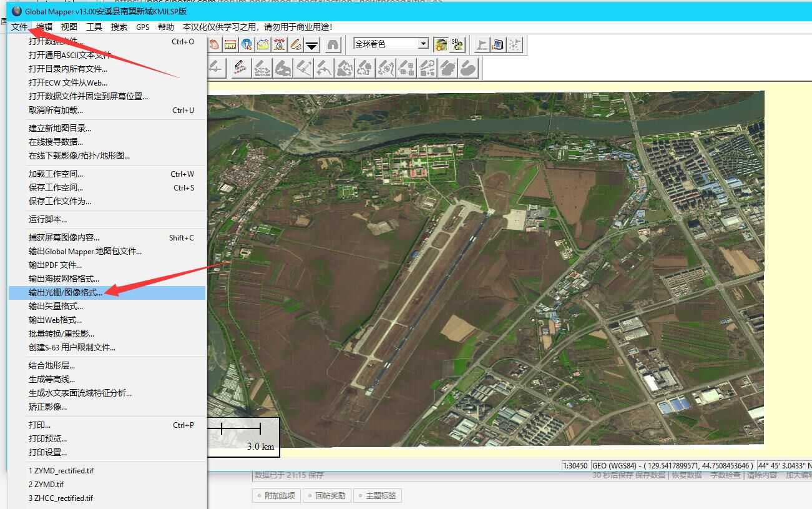
Task: Choose 输出光栅/图像格式 from the menu
Action: [66, 292]
